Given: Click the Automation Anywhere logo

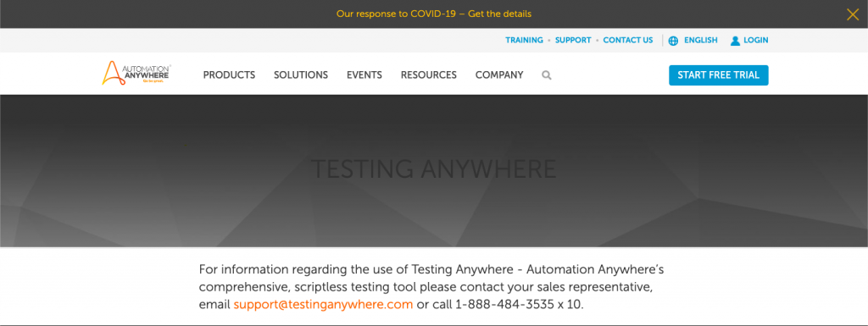Looking at the screenshot, I should click(136, 73).
